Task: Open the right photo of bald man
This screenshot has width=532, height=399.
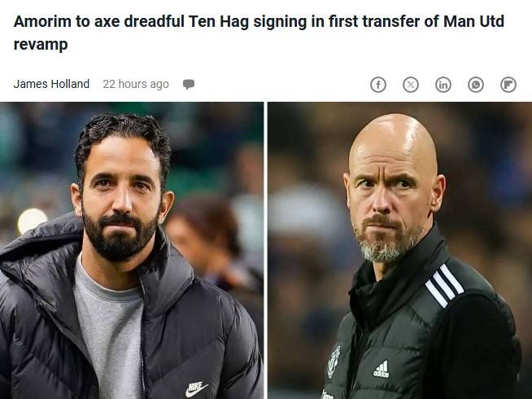Action: point(400,251)
